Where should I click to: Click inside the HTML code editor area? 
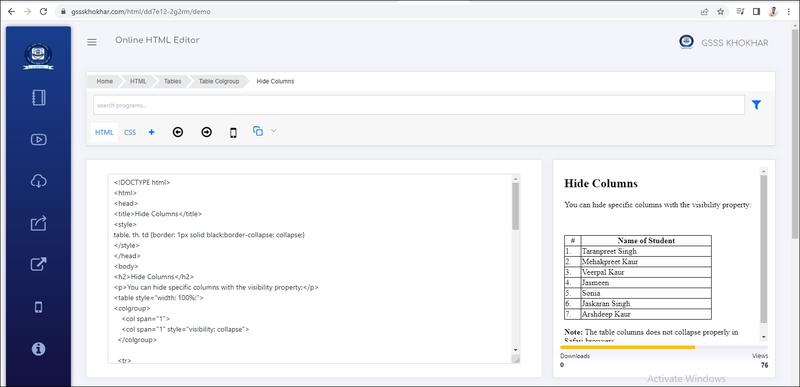(310, 269)
